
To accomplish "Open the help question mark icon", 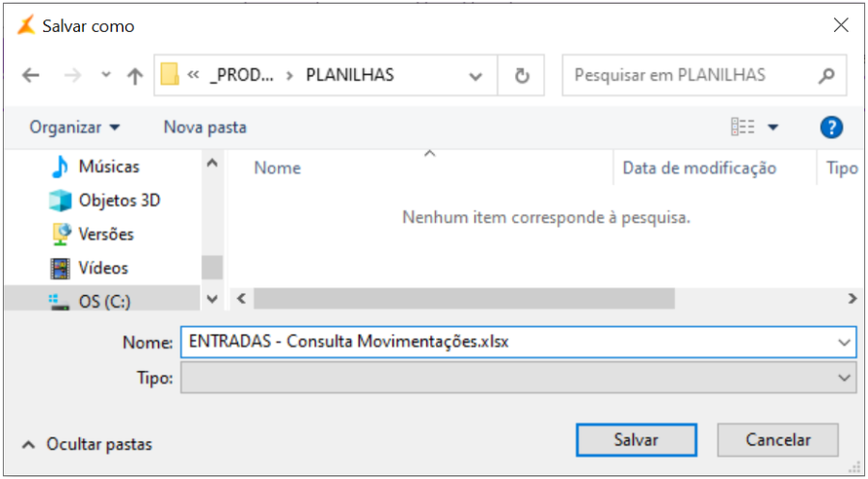I will pos(830,127).
